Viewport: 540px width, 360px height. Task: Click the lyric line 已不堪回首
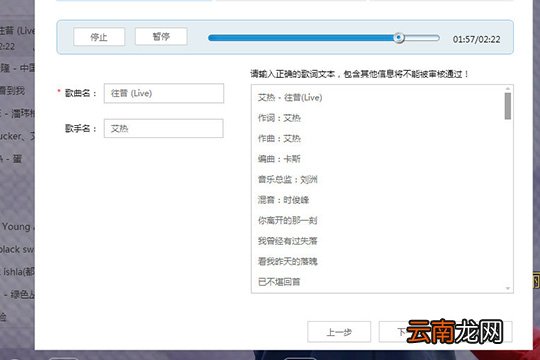[279, 282]
